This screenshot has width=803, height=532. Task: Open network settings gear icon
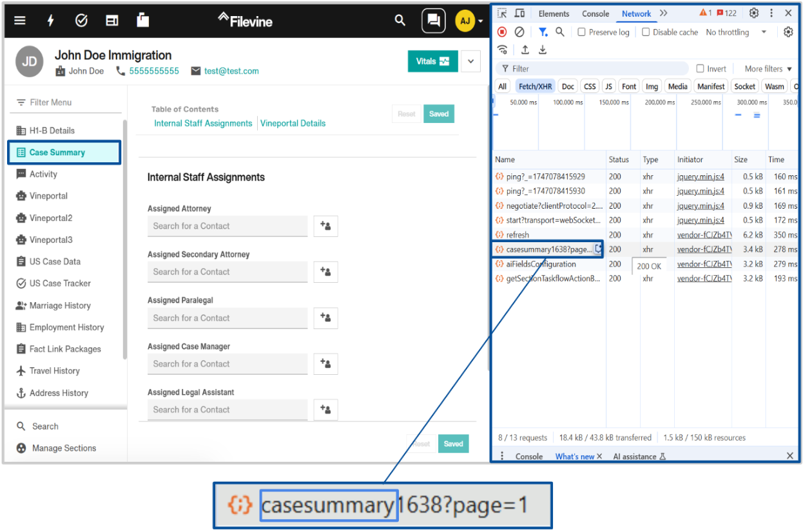point(788,32)
